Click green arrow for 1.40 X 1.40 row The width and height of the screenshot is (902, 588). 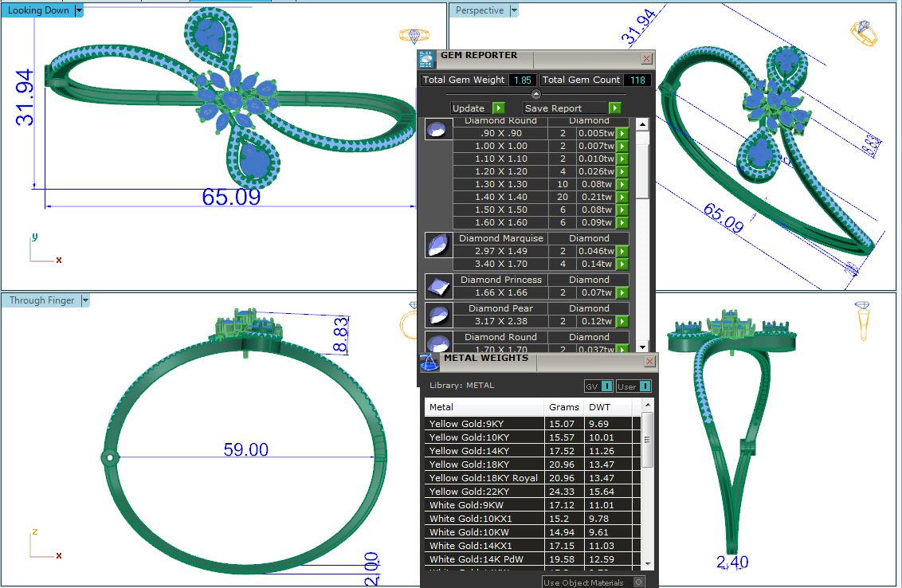(622, 197)
